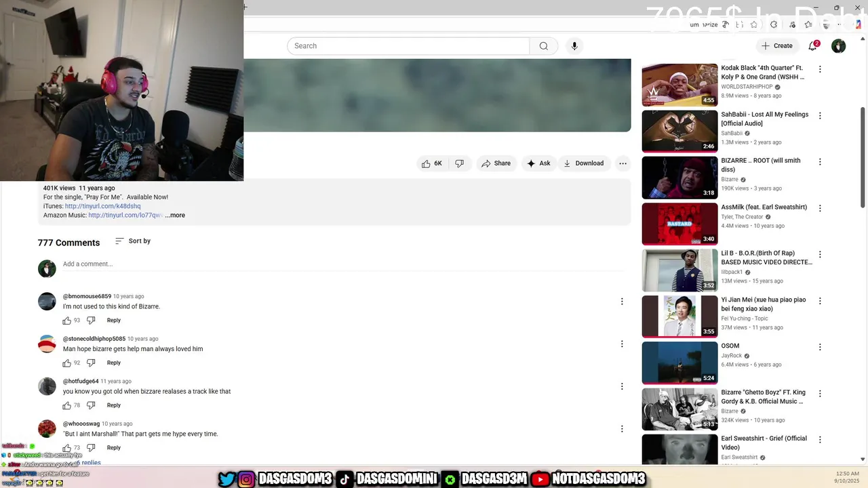868x488 pixels.
Task: Open Yi Jian Mei video thumbnail
Action: (x=679, y=317)
